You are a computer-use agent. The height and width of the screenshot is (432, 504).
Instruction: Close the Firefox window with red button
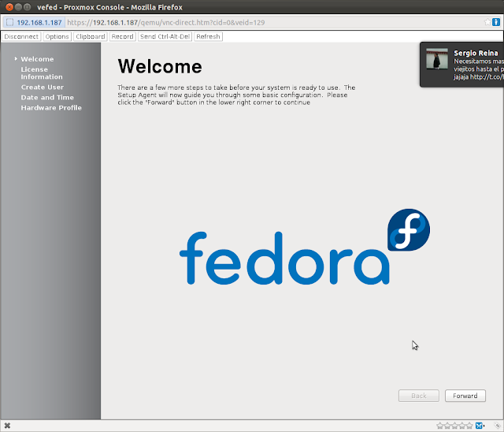(x=9, y=7)
